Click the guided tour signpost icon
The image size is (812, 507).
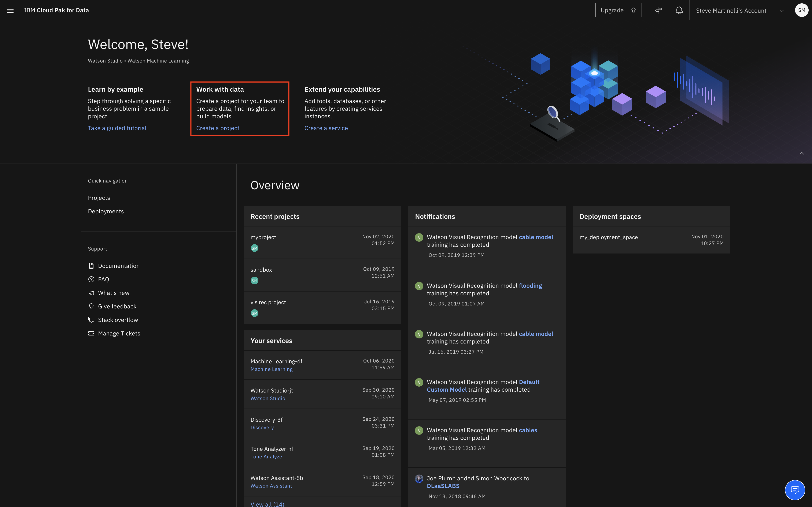[659, 10]
